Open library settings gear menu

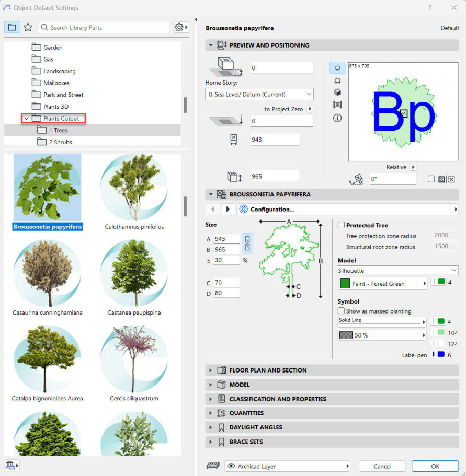[x=181, y=27]
